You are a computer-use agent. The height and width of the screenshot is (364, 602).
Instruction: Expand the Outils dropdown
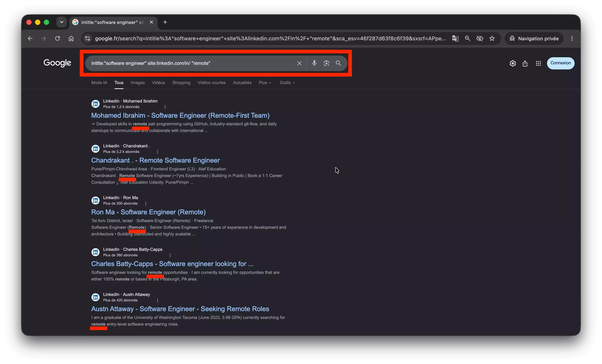(287, 83)
